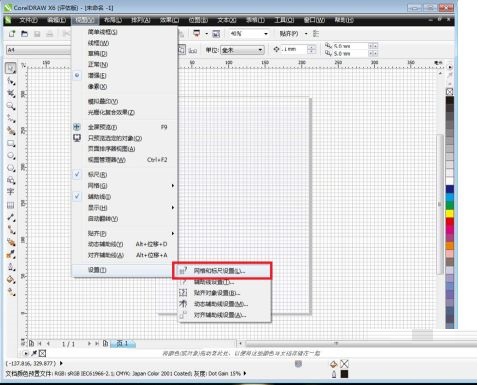Open the 单位 units dropdown showing 毫米
Viewport: 500px width, 385px height.
point(260,50)
